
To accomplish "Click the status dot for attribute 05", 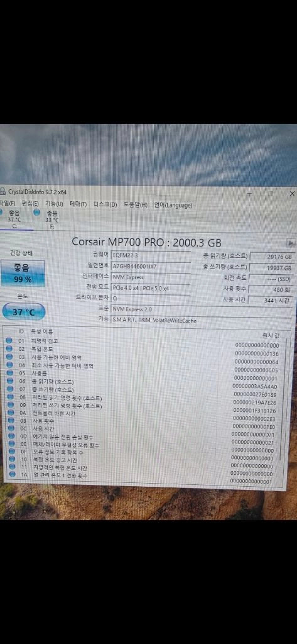I will 9,373.
